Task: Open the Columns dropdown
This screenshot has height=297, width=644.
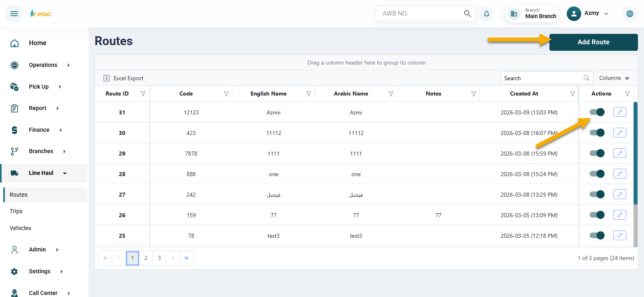Action: 614,78
